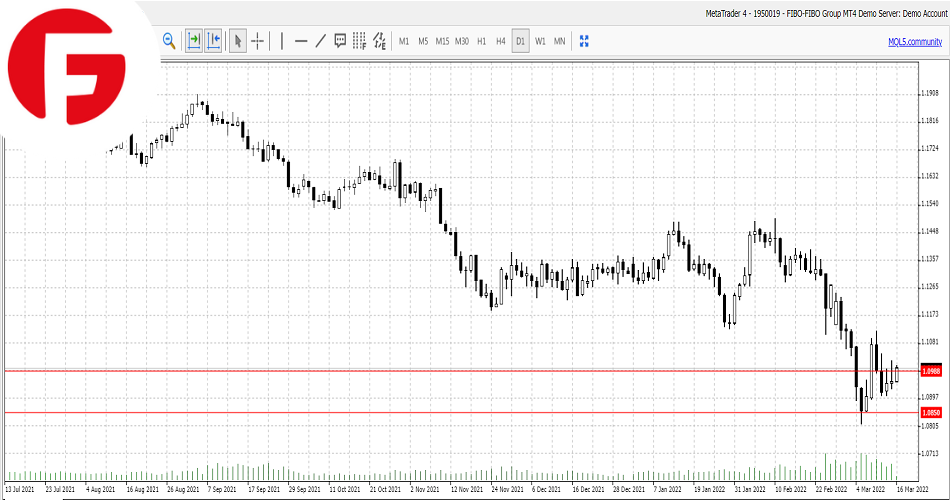Draw a vertical line tool
This screenshot has height=500, width=950.
click(282, 41)
